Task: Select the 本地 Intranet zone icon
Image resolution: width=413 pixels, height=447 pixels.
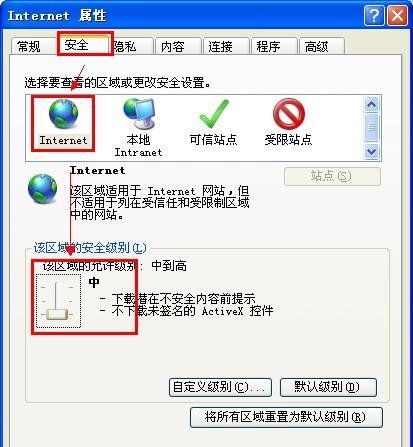Action: coord(139,114)
